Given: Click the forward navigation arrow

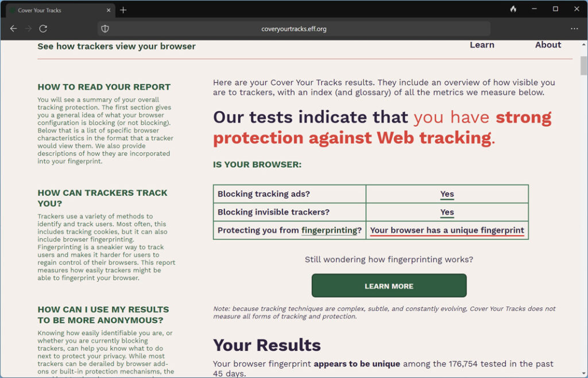Looking at the screenshot, I should (x=29, y=29).
